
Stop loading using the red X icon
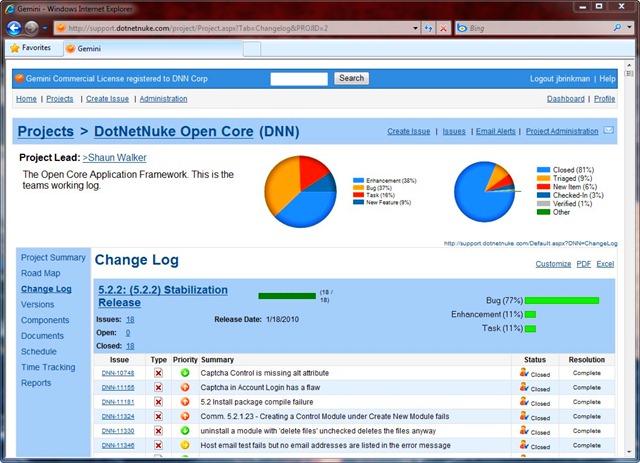443,28
